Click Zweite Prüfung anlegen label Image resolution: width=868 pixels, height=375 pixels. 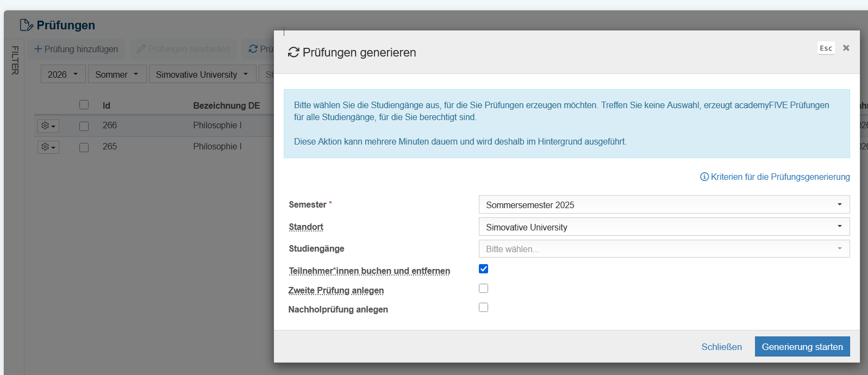336,290
